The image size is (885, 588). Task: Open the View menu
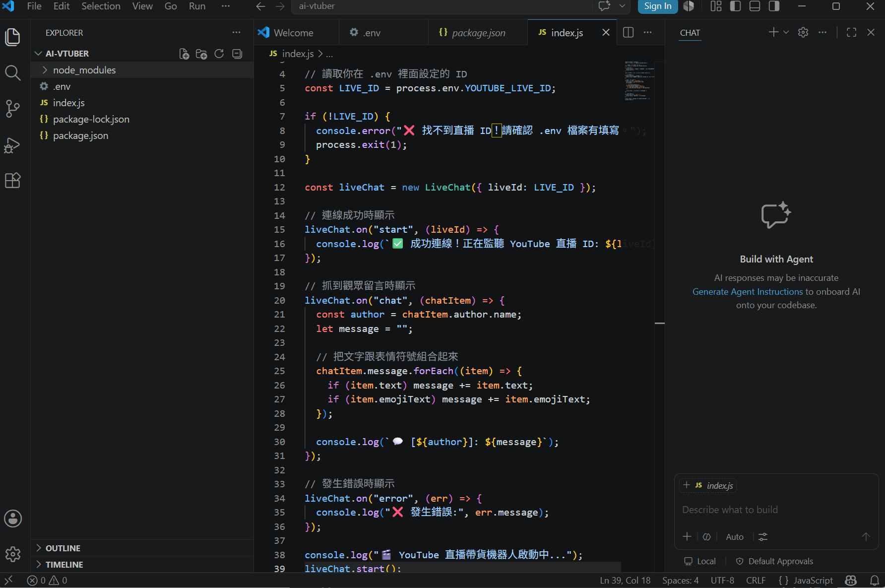coord(142,6)
